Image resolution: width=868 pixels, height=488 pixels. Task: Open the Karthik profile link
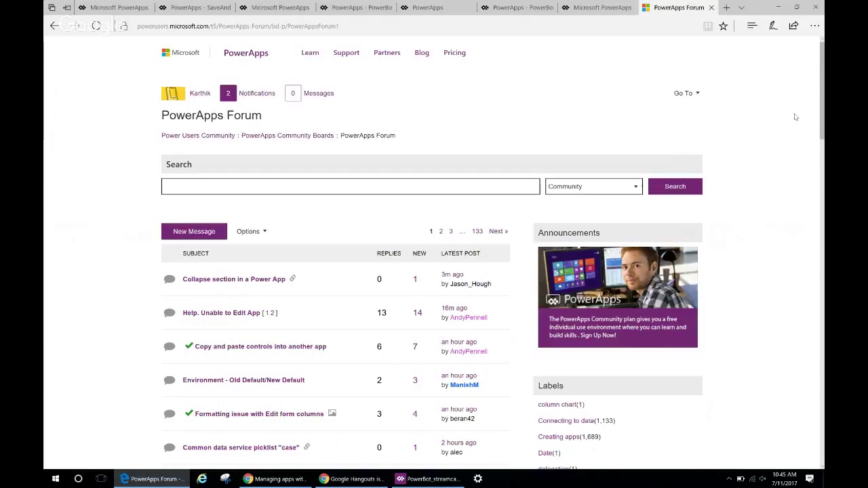(200, 93)
